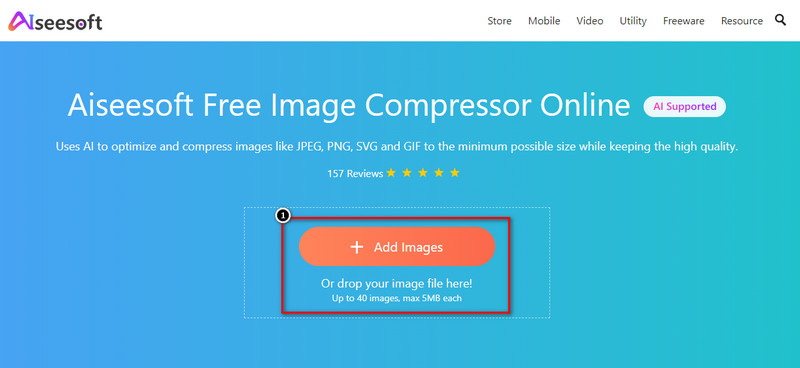Click the Aiseesoft Free Image Compressor Online heading
This screenshot has width=800, height=368.
click(x=348, y=106)
